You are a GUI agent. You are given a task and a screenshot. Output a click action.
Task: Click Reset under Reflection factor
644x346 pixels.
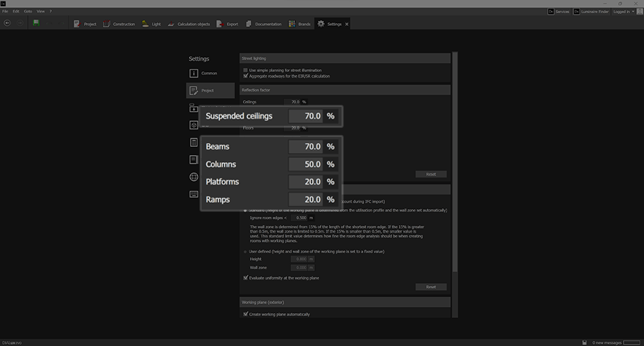[x=430, y=174]
